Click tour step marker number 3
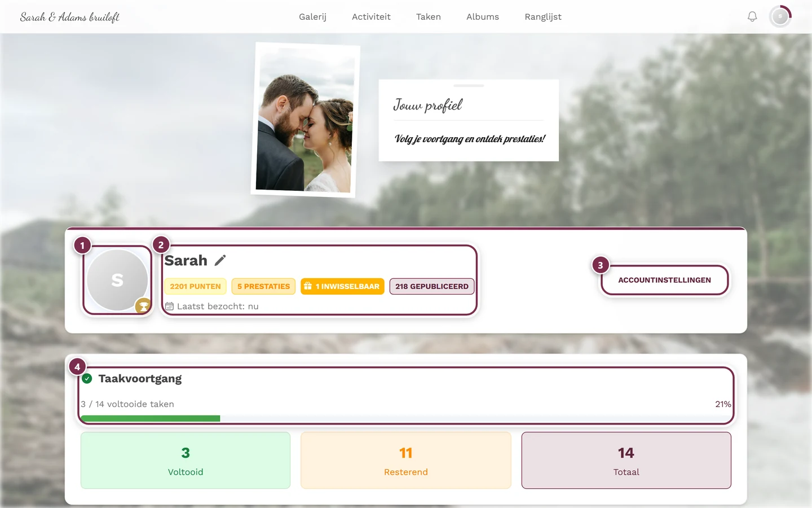The image size is (812, 508). [600, 265]
